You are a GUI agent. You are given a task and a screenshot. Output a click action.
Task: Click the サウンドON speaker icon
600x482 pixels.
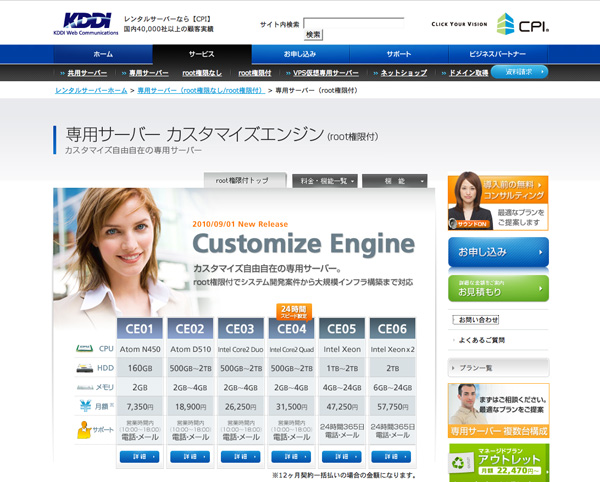click(453, 223)
